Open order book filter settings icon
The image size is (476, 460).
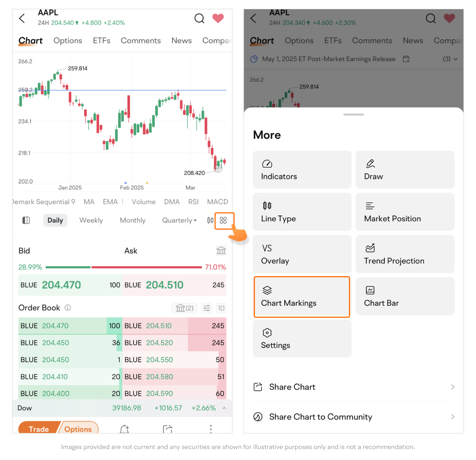pos(206,308)
